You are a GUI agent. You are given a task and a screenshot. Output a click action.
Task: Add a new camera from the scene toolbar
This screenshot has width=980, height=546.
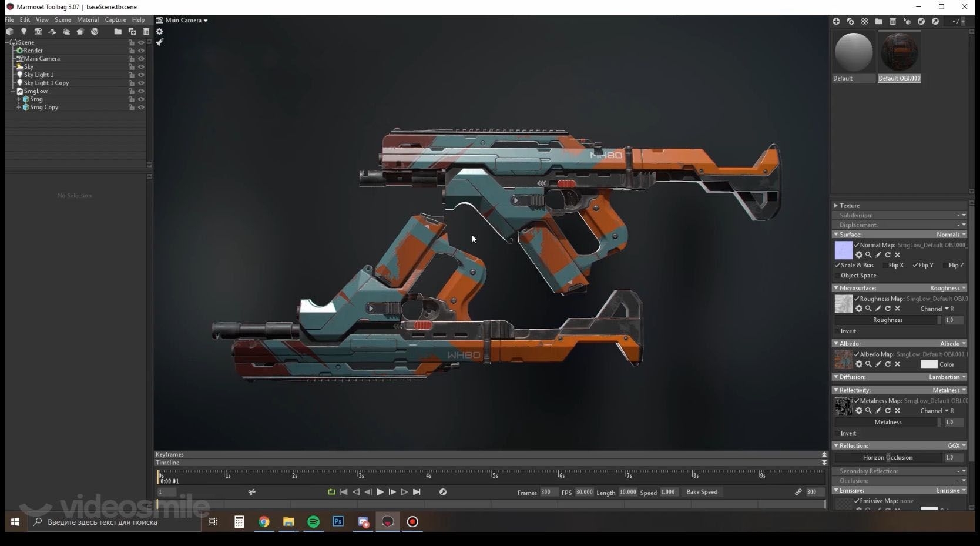point(38,31)
